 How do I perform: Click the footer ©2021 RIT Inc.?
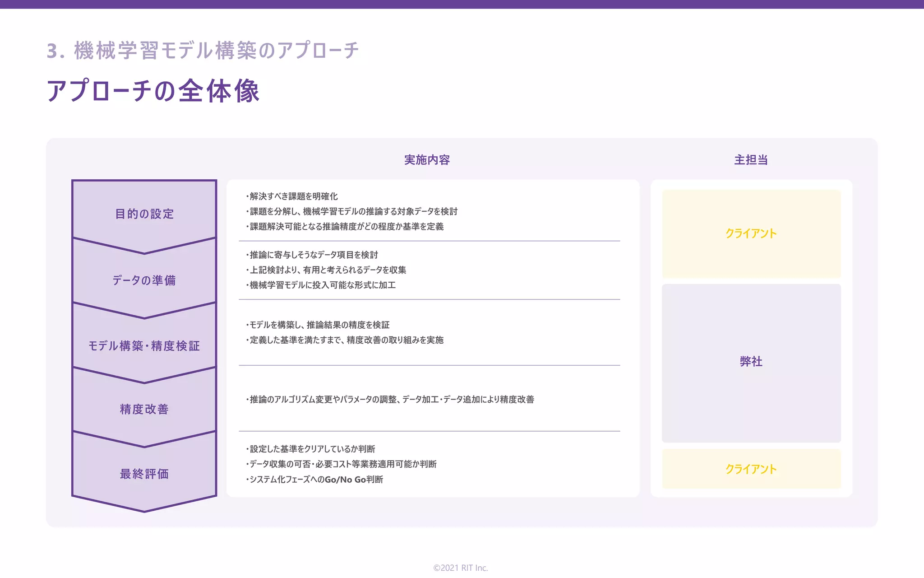[461, 568]
